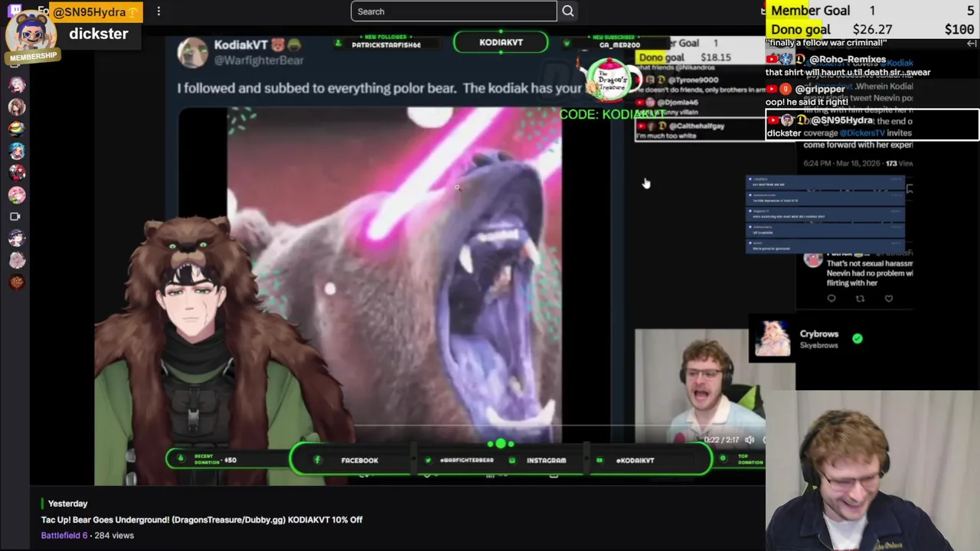The width and height of the screenshot is (980, 551).
Task: Click the @Tyrone9000 chat username in the video
Action: [x=692, y=80]
